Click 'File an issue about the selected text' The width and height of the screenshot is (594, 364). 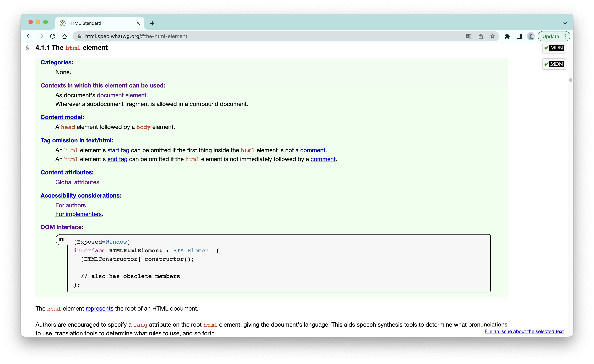point(524,332)
